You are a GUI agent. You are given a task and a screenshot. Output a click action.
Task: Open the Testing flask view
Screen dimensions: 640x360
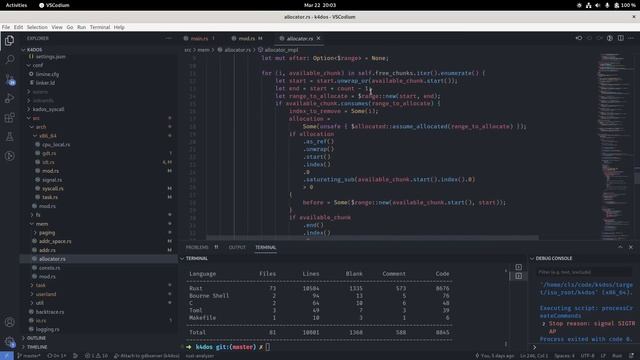click(9, 137)
